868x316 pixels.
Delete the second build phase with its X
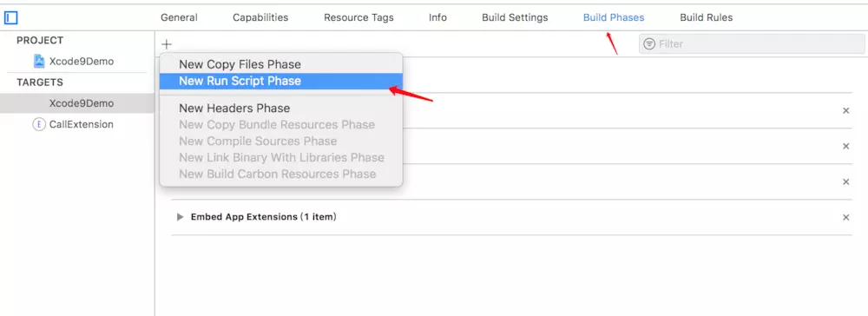845,146
